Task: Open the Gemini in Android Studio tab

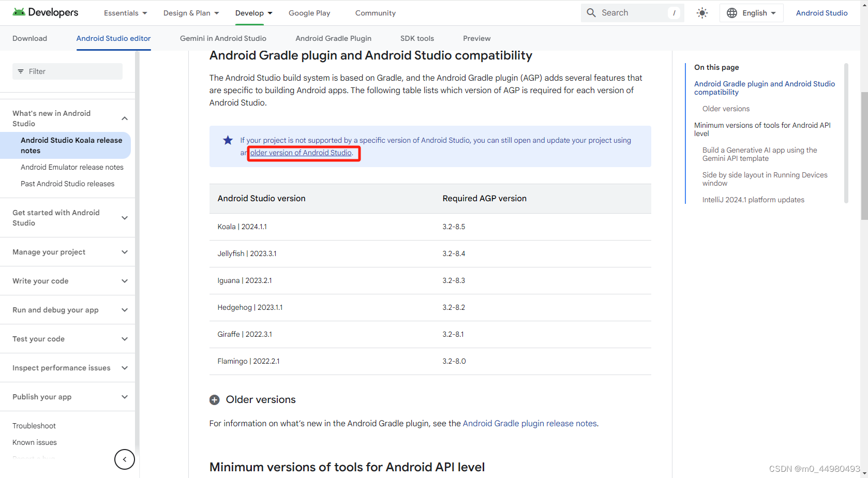Action: pos(223,38)
